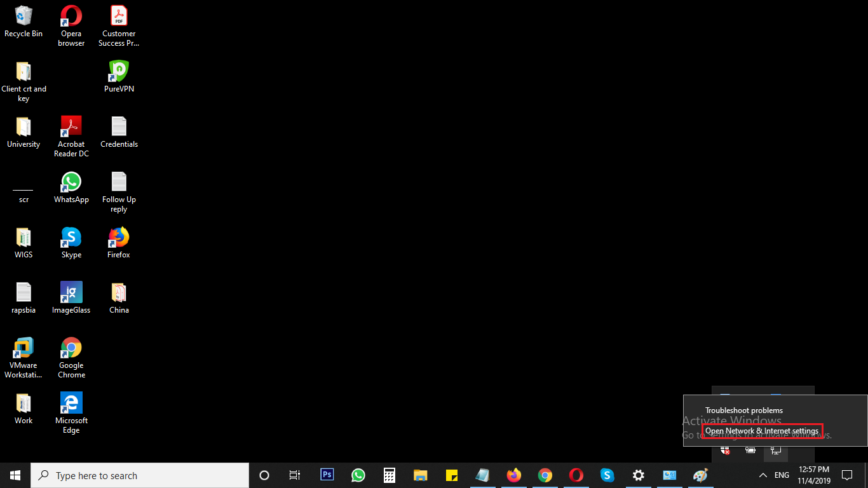Select the Work folder on desktop

pos(24,409)
